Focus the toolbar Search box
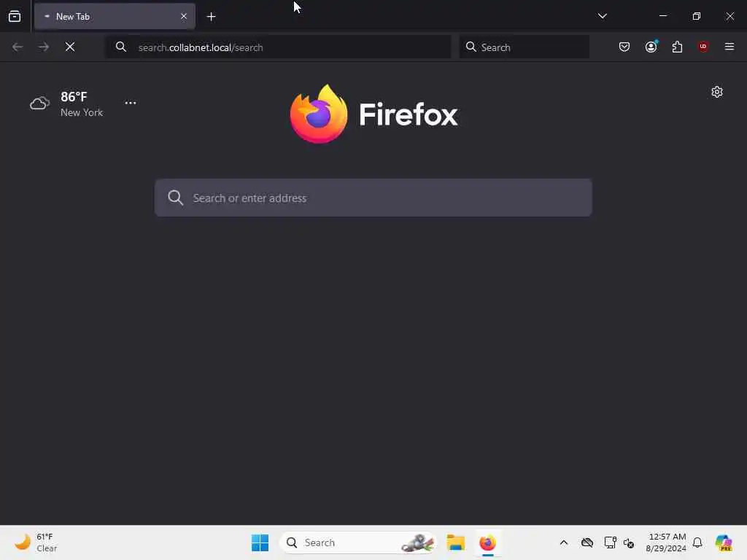Screen dimensions: 747x560 [524, 47]
